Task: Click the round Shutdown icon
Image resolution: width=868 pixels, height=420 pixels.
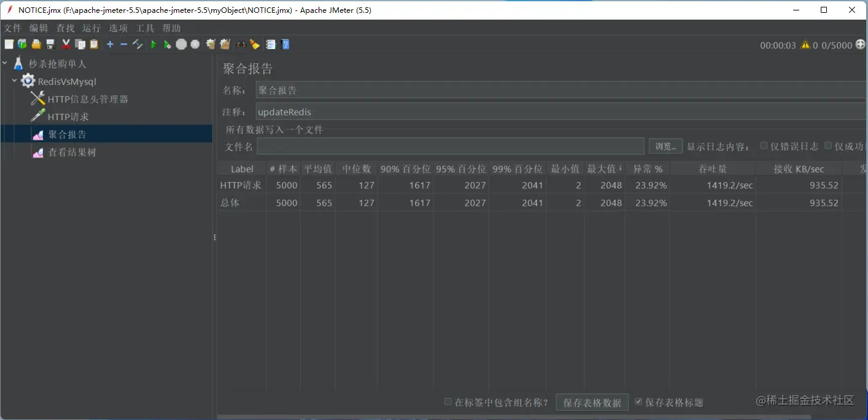Action: pos(195,44)
